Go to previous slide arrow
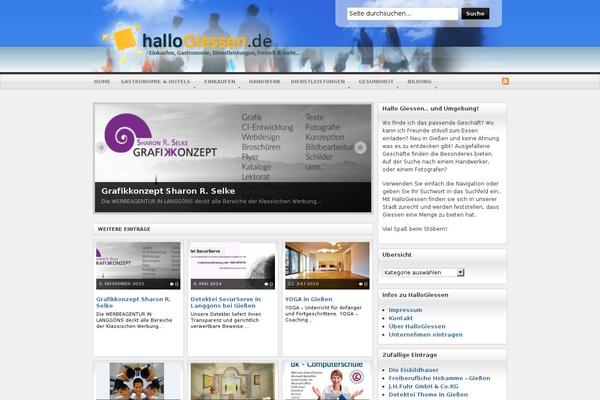Viewport: 600px width, 400px height. point(101,147)
